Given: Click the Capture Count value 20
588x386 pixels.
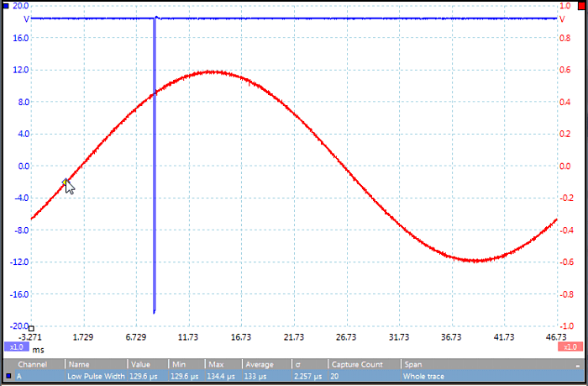Looking at the screenshot, I should (x=334, y=376).
